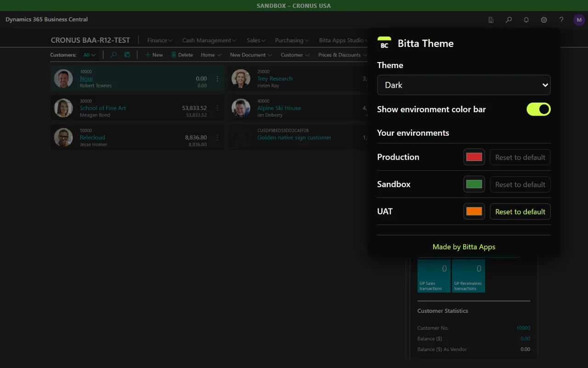Click Helen Ray's contact photo
This screenshot has width=588, height=368.
tap(241, 79)
